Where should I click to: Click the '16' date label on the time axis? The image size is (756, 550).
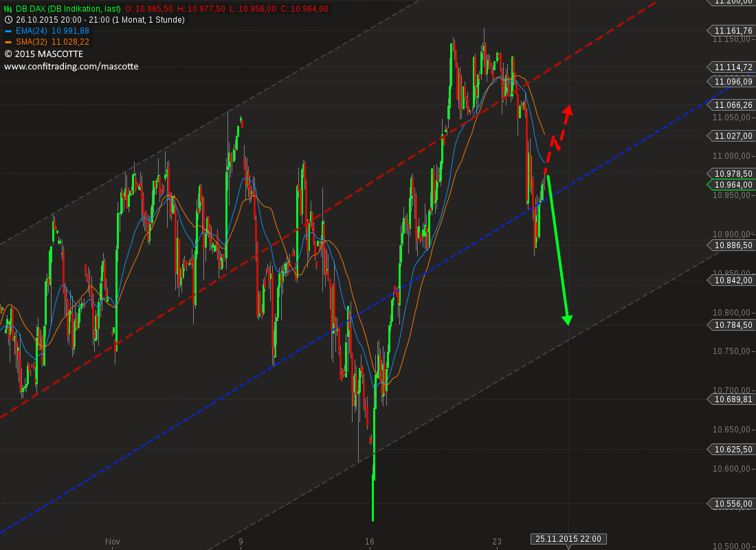[x=369, y=541]
